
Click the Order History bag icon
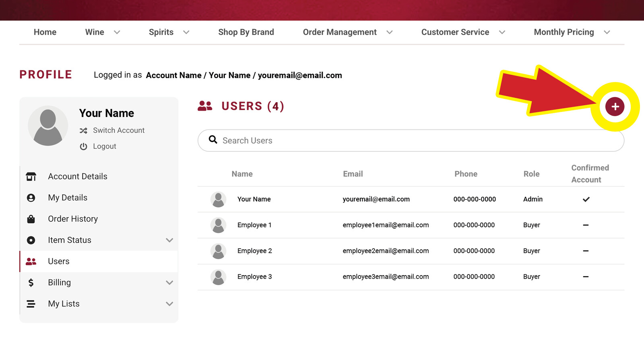(x=31, y=219)
